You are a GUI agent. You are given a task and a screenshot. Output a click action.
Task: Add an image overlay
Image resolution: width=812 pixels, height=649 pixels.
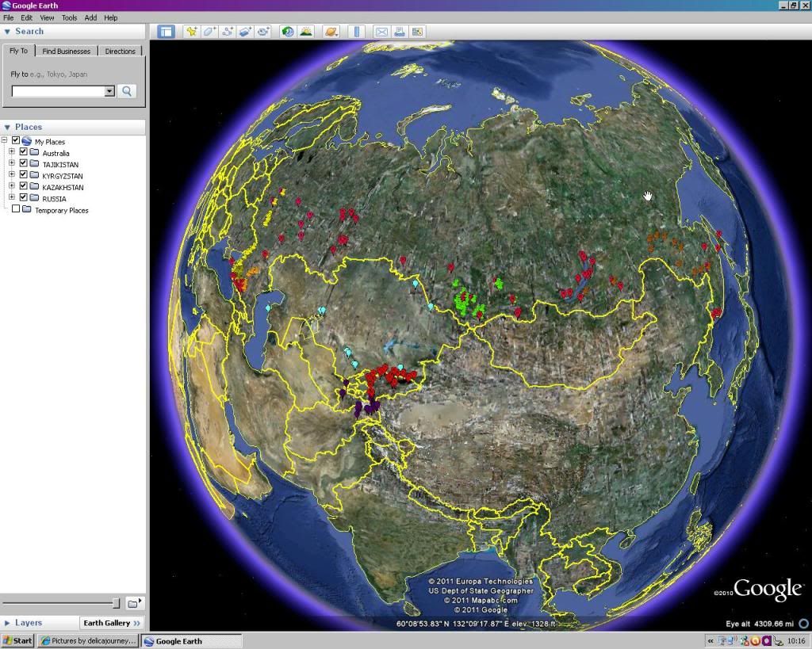tap(245, 32)
